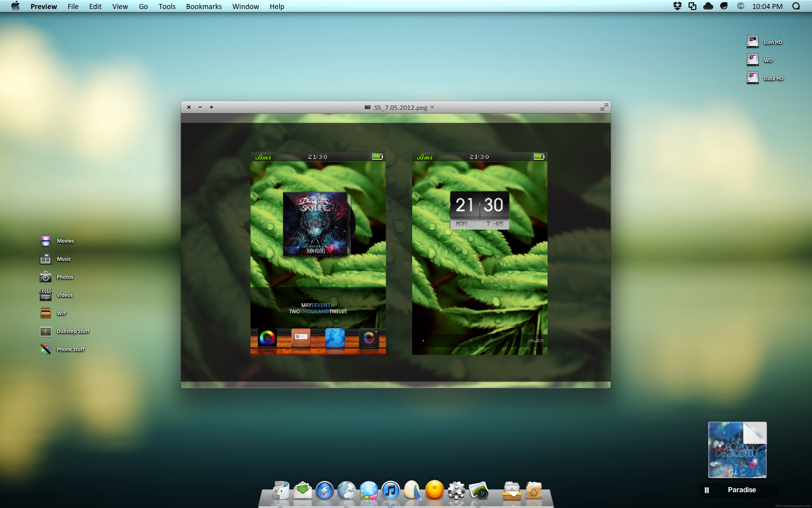Open the File menu
812x508 pixels.
point(73,6)
